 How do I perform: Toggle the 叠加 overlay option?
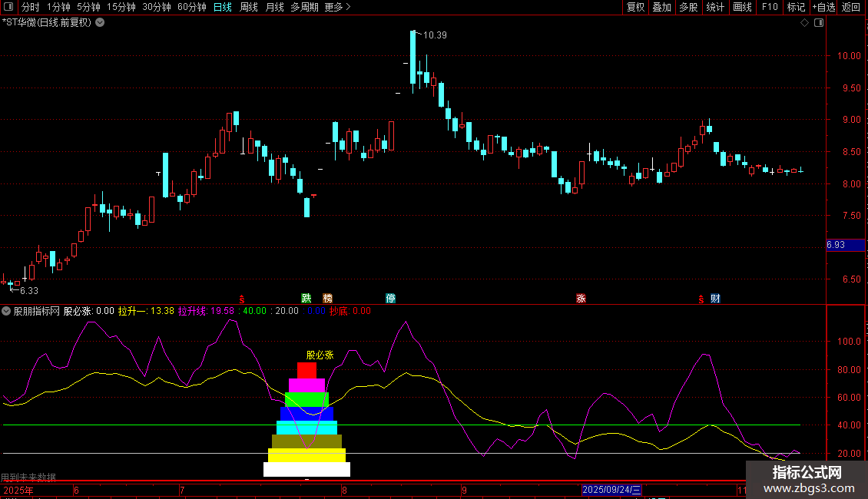661,8
